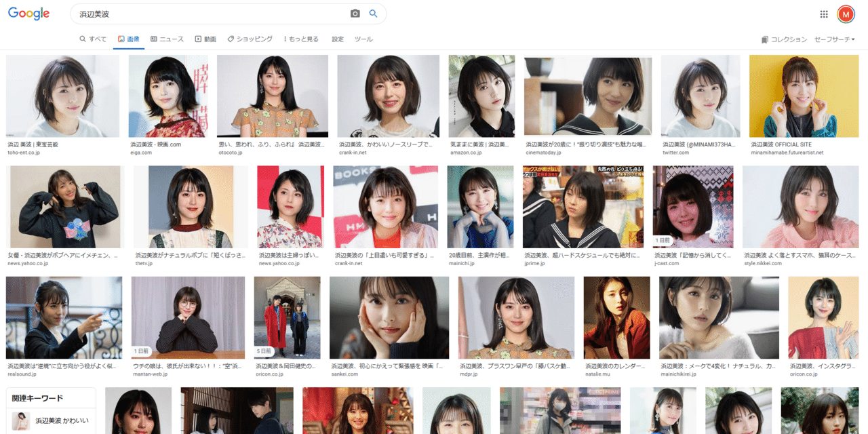Click caption 浜辺 美波 | 東宝芸能
Viewport: 868px width, 434px height.
pyautogui.click(x=33, y=144)
